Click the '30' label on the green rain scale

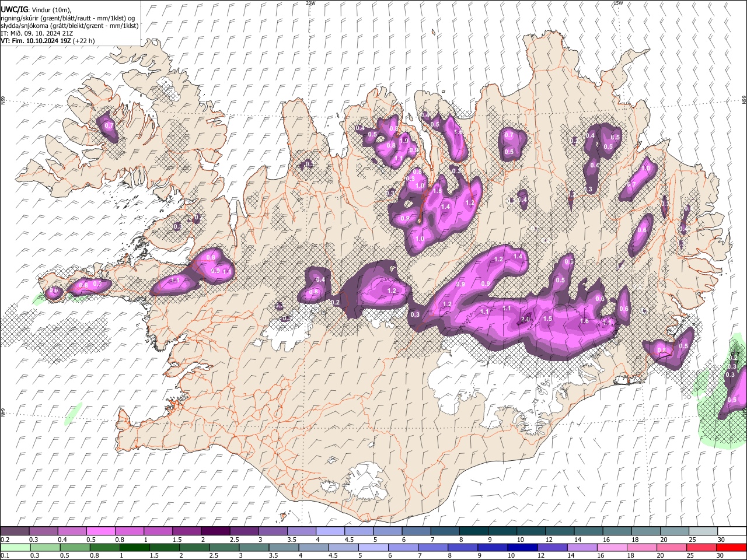click(720, 555)
